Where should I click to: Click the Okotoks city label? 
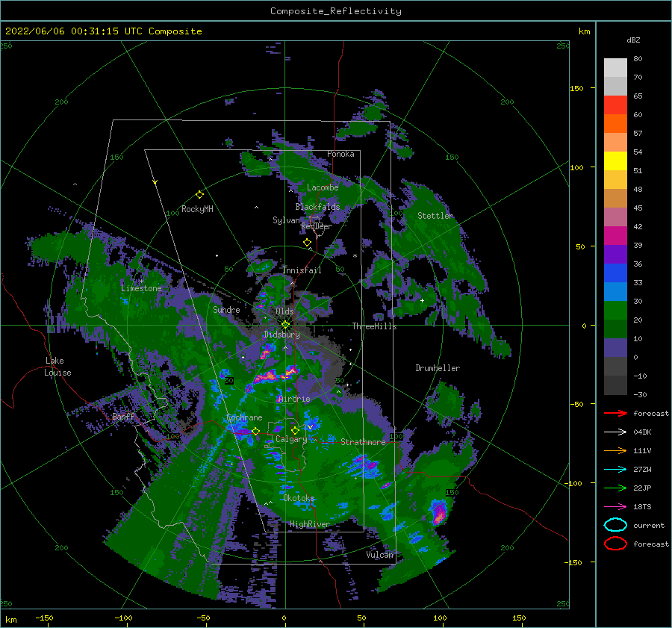(299, 498)
